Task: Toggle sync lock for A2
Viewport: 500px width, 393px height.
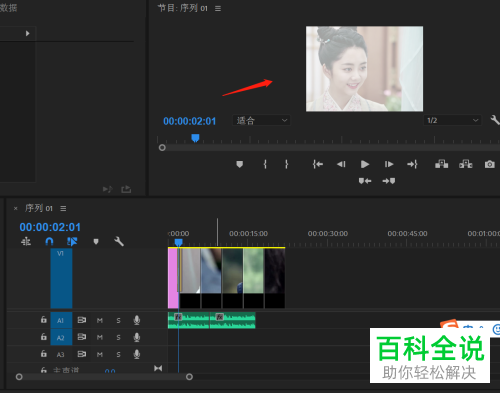Action: tap(82, 337)
